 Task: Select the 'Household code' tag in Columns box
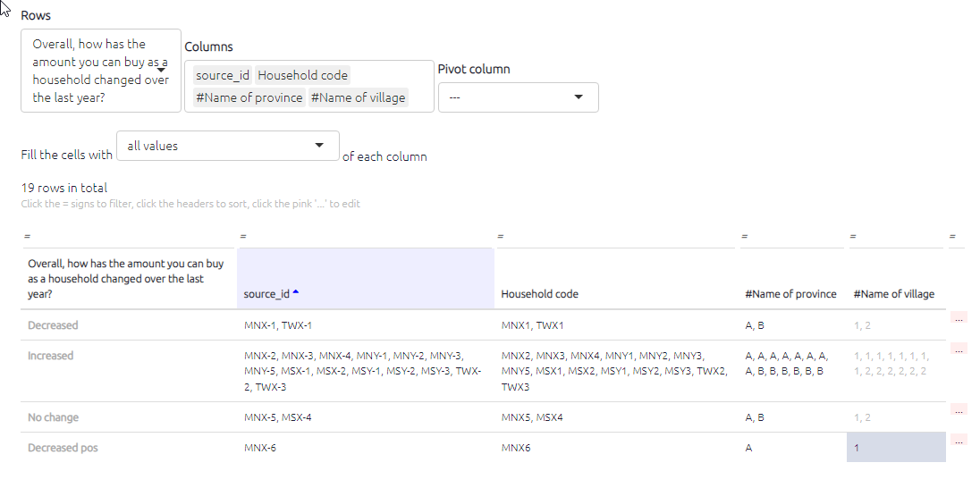click(x=302, y=75)
